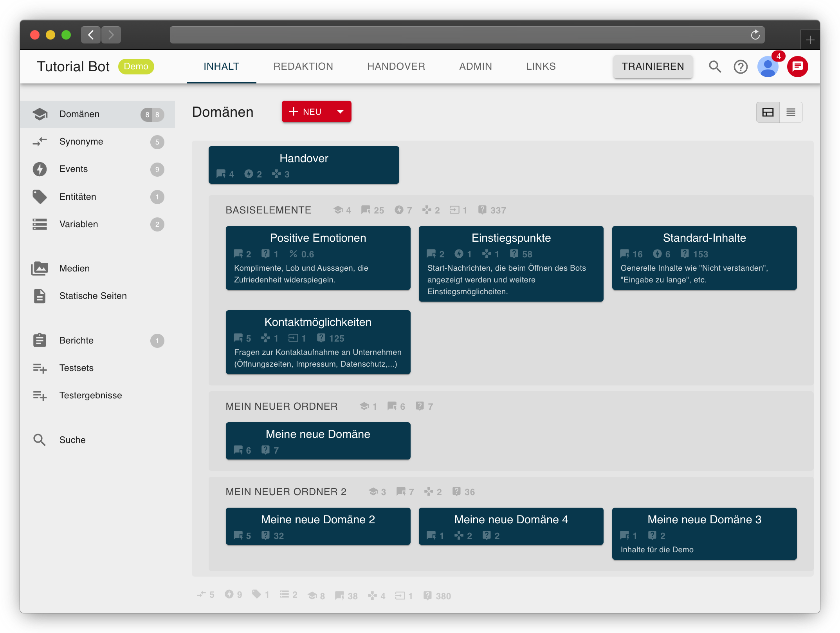
Task: Collapse the BASISELEMENTE folder header
Action: coord(268,210)
